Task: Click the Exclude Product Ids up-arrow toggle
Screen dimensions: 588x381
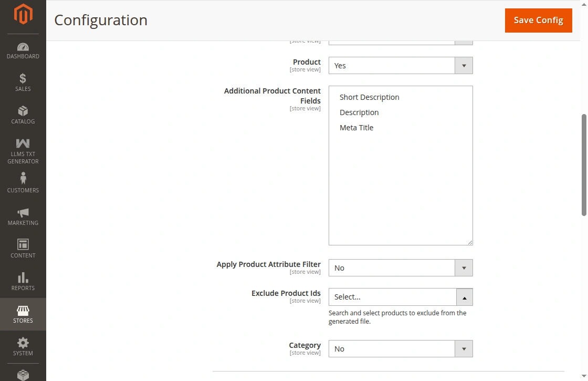Action: [x=464, y=297]
